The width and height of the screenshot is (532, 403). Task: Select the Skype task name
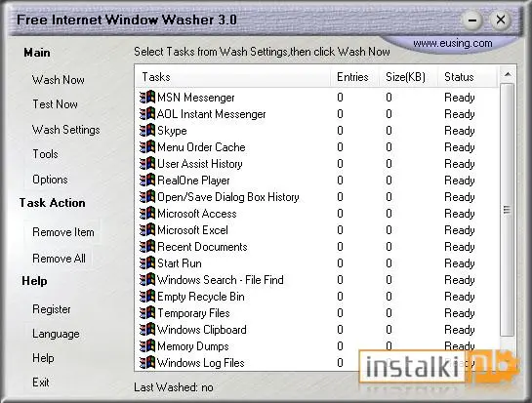point(172,131)
